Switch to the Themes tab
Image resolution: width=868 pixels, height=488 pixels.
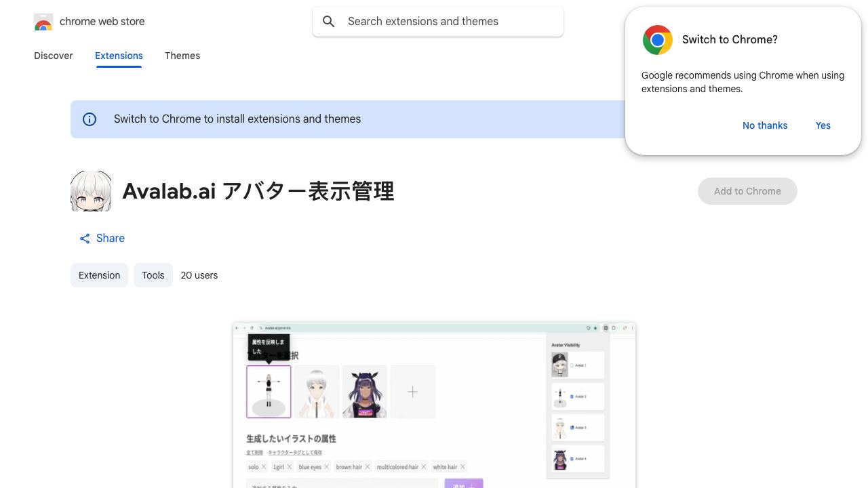[x=182, y=56]
